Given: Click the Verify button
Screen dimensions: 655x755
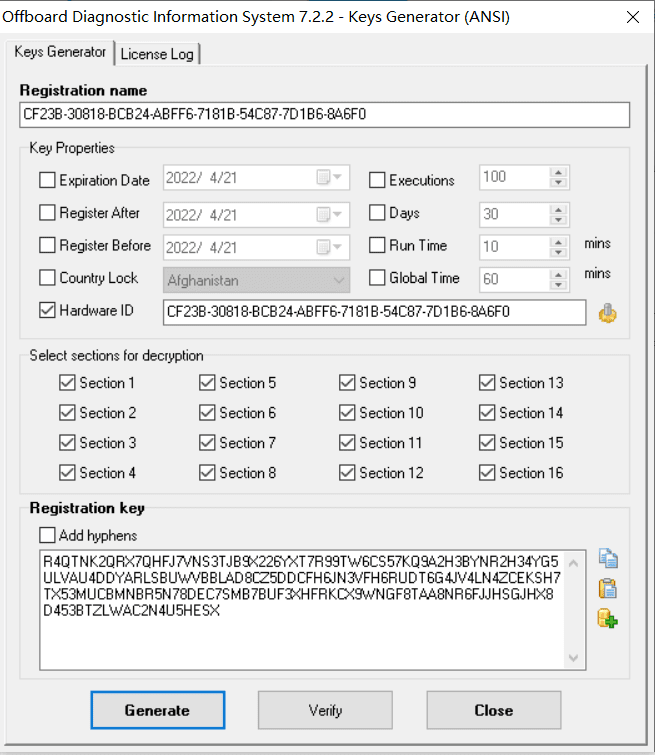Looking at the screenshot, I should [325, 711].
